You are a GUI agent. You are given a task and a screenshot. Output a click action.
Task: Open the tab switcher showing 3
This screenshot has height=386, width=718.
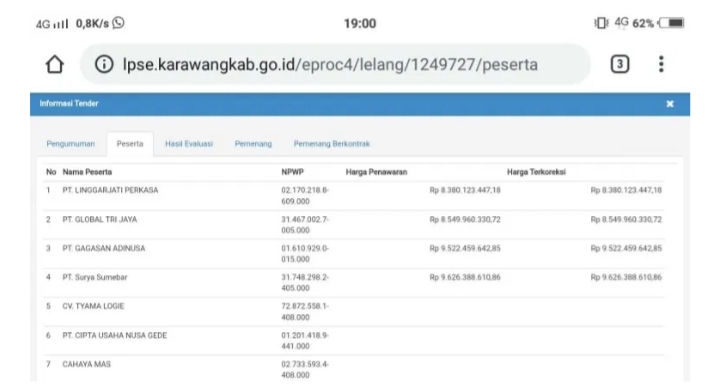tap(620, 64)
